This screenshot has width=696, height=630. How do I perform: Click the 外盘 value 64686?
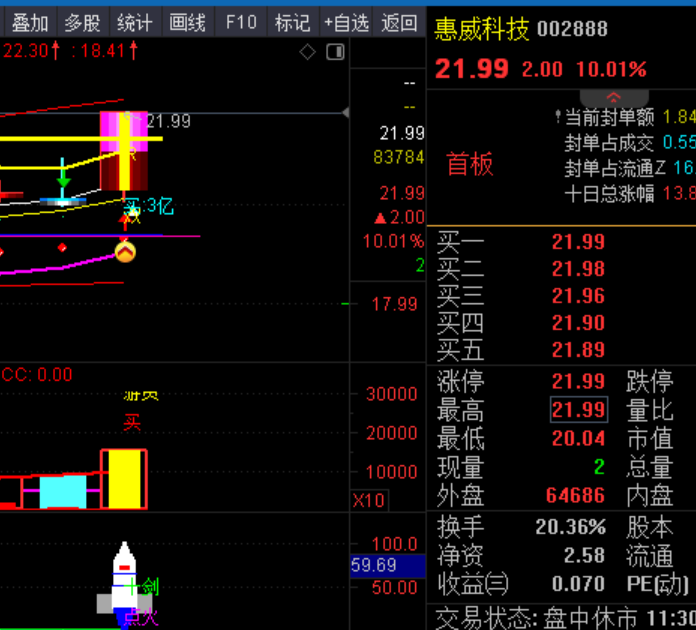tap(575, 495)
